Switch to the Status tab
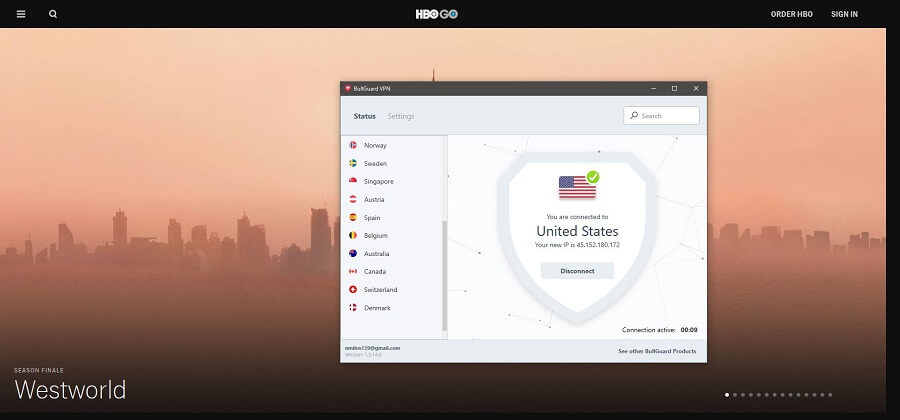 [x=364, y=116]
